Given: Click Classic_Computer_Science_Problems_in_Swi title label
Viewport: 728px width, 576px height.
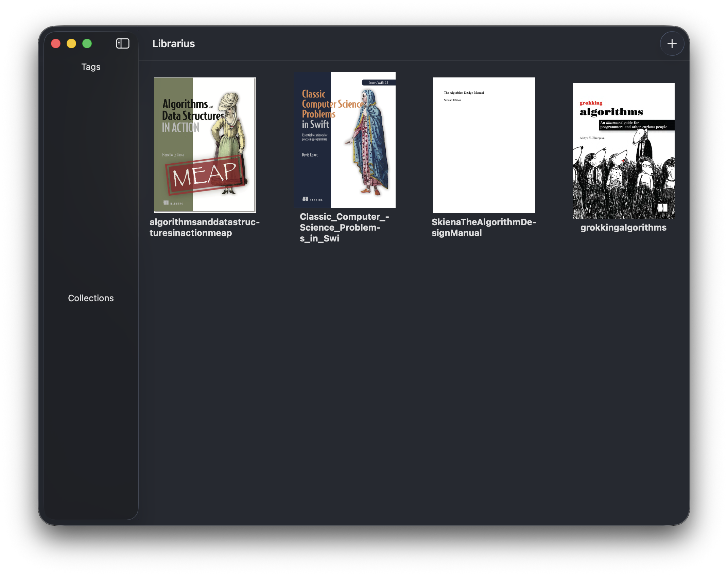Looking at the screenshot, I should (x=344, y=227).
